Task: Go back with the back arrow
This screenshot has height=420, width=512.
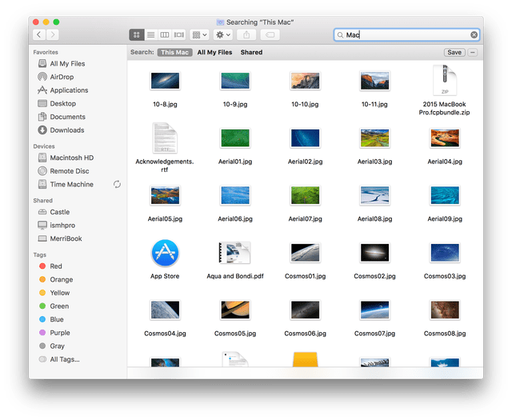Action: 38,35
